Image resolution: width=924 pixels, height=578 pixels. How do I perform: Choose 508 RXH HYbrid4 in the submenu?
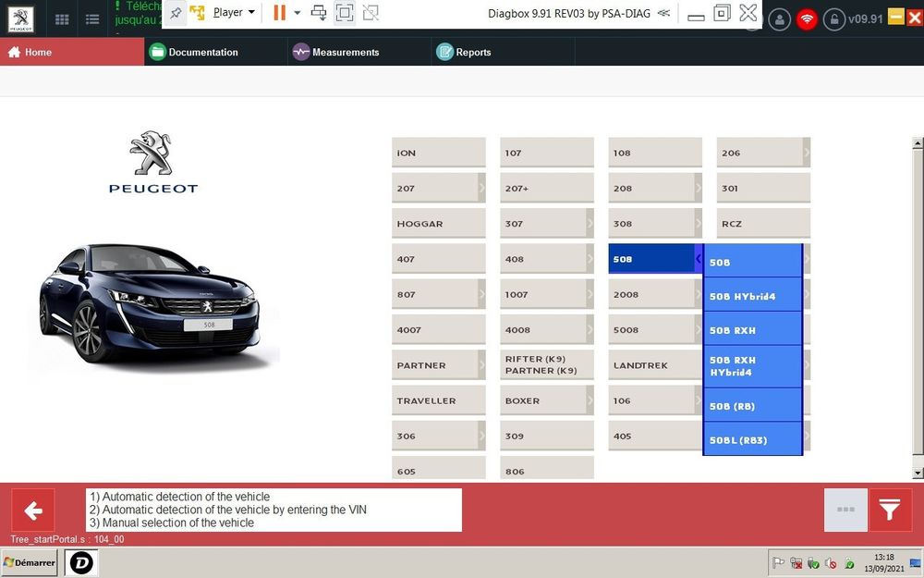[x=752, y=366]
